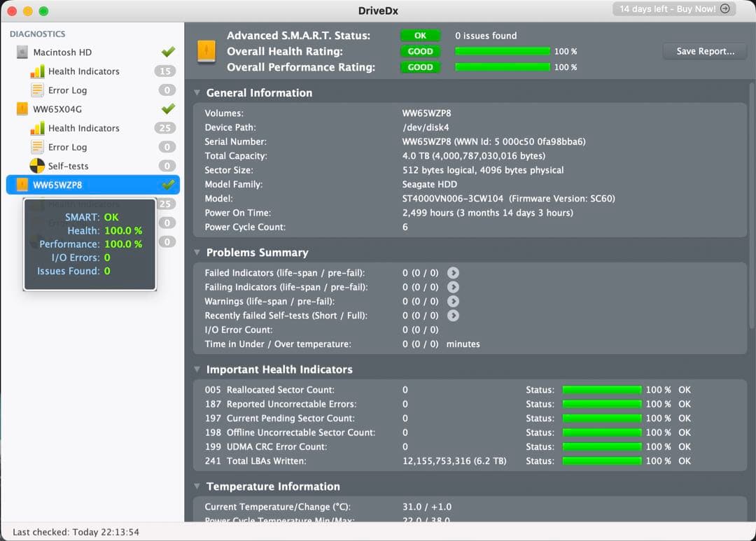Click the bar chart icon under Macintosh HD

37,71
